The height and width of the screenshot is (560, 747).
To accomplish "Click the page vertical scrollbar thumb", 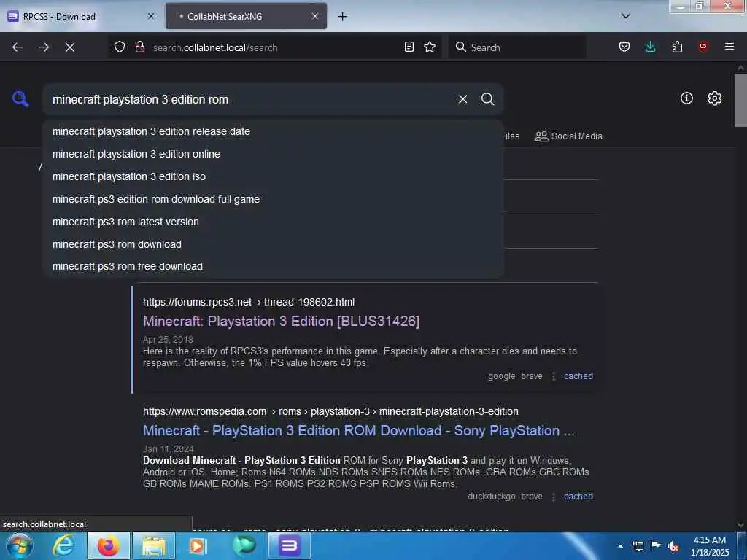I will [x=740, y=101].
